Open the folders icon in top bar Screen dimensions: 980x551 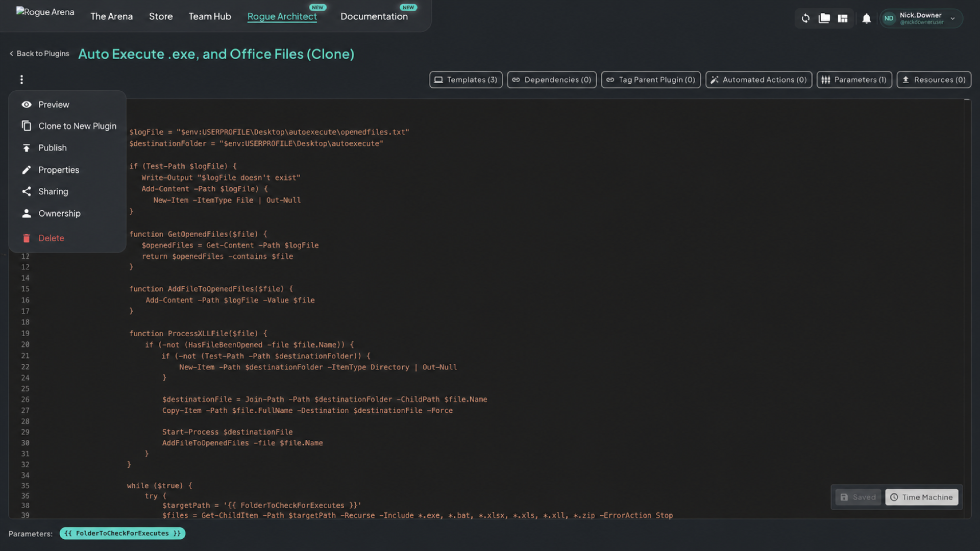point(824,18)
